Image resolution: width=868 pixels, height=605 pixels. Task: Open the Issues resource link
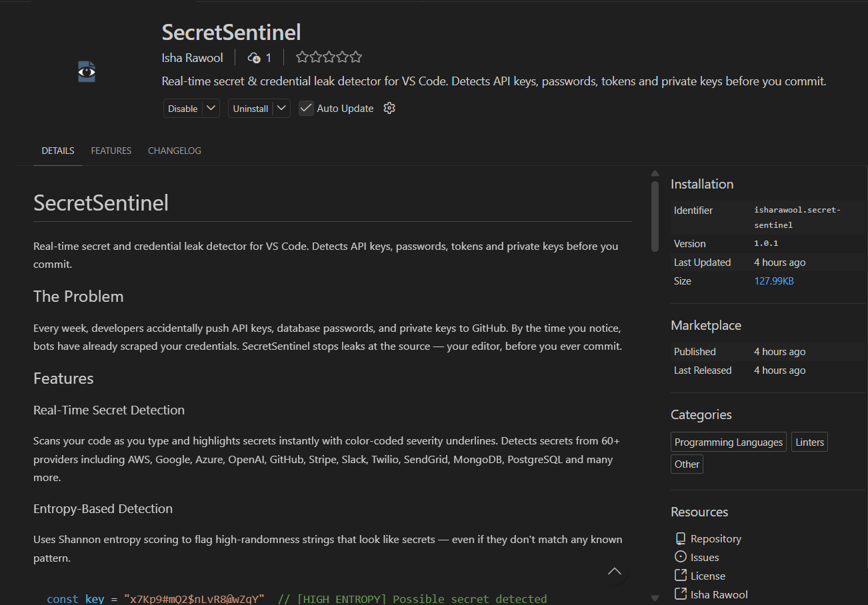(x=705, y=557)
